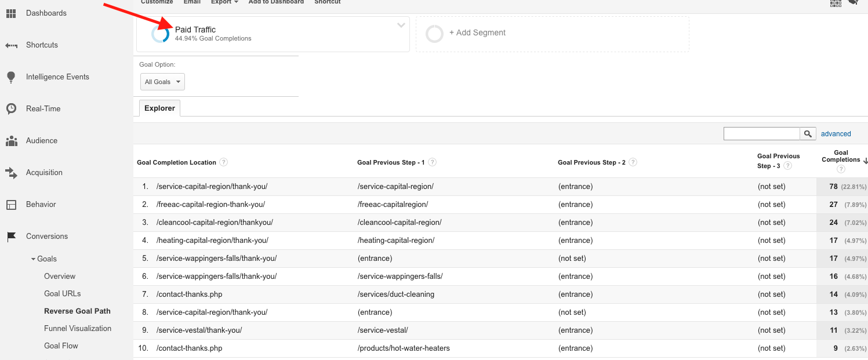868x360 pixels.
Task: Click the advanced filter link
Action: click(836, 134)
